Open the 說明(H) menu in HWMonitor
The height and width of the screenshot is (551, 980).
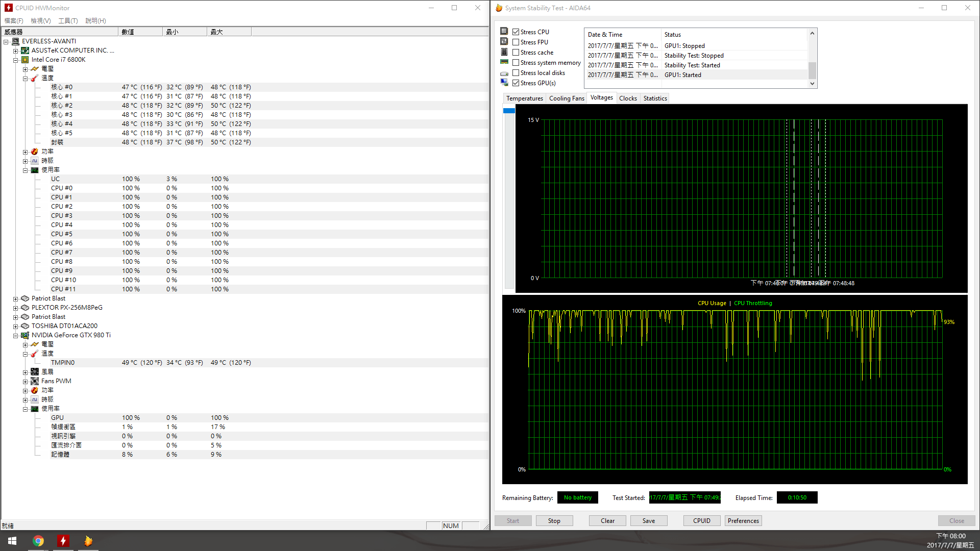(x=95, y=21)
